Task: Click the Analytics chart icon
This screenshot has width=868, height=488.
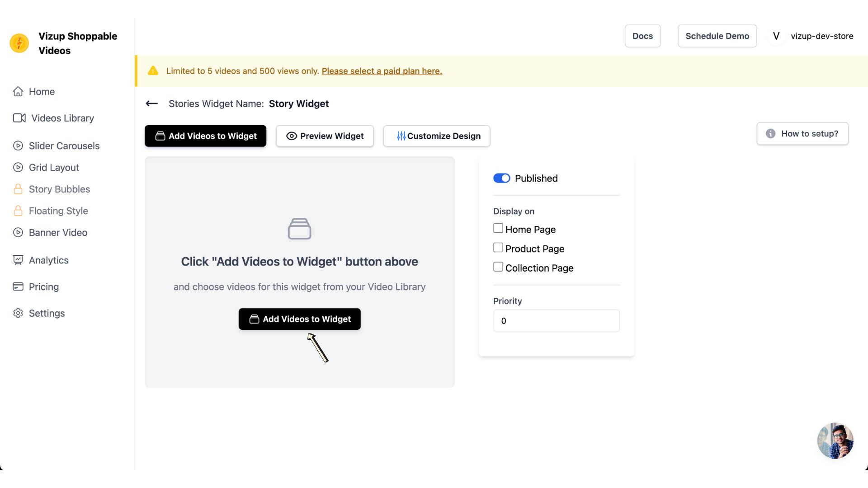Action: click(18, 260)
